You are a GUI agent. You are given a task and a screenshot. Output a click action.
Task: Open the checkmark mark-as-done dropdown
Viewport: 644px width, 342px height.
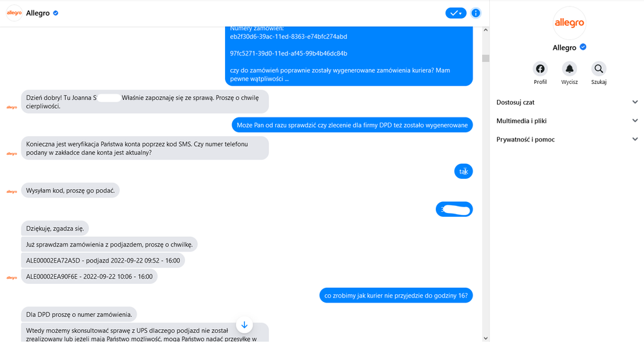[x=456, y=13]
